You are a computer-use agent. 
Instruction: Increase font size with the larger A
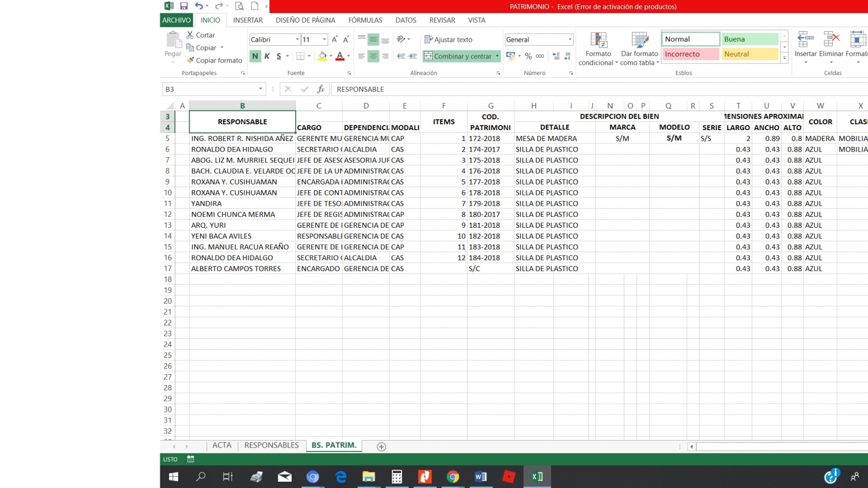[334, 39]
